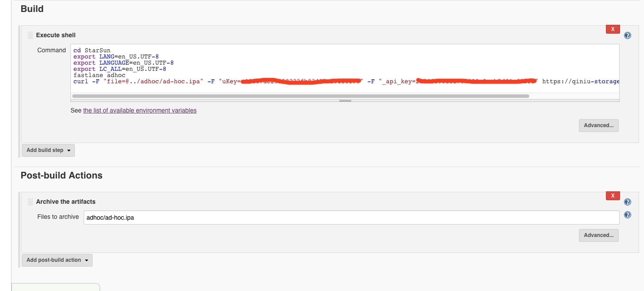Open help for Execute shell step
Screen dimensions: 644x291
(627, 35)
